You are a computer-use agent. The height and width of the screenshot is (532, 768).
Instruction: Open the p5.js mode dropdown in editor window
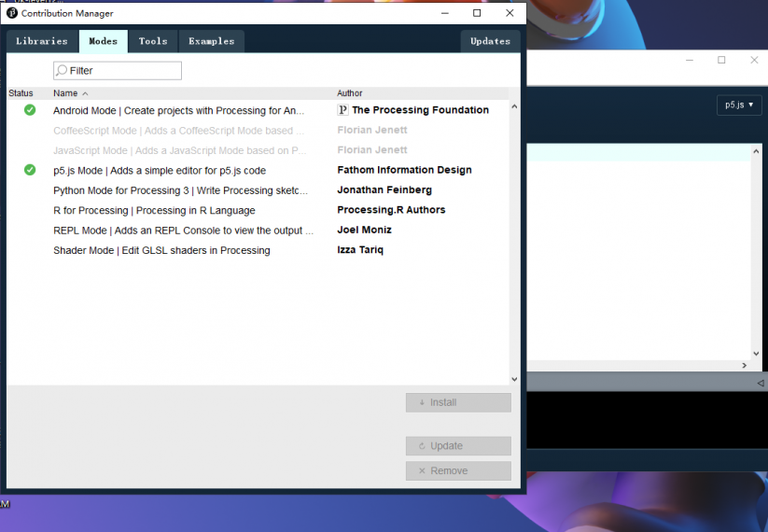(739, 105)
